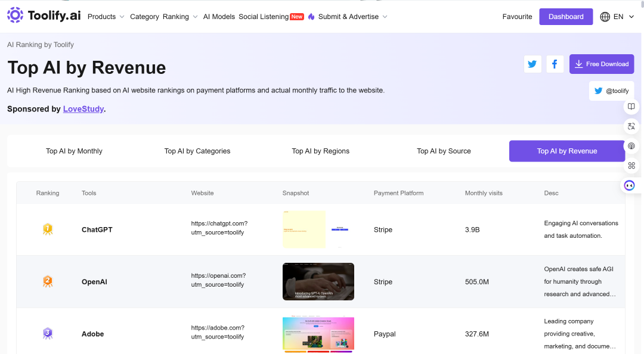Open the book icon in the side rail
This screenshot has width=644, height=354.
(631, 107)
